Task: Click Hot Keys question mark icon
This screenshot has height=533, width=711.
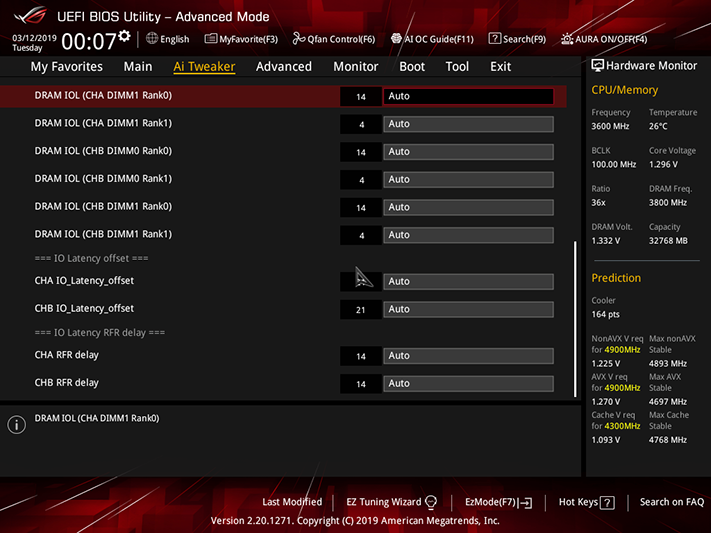Action: (x=607, y=503)
